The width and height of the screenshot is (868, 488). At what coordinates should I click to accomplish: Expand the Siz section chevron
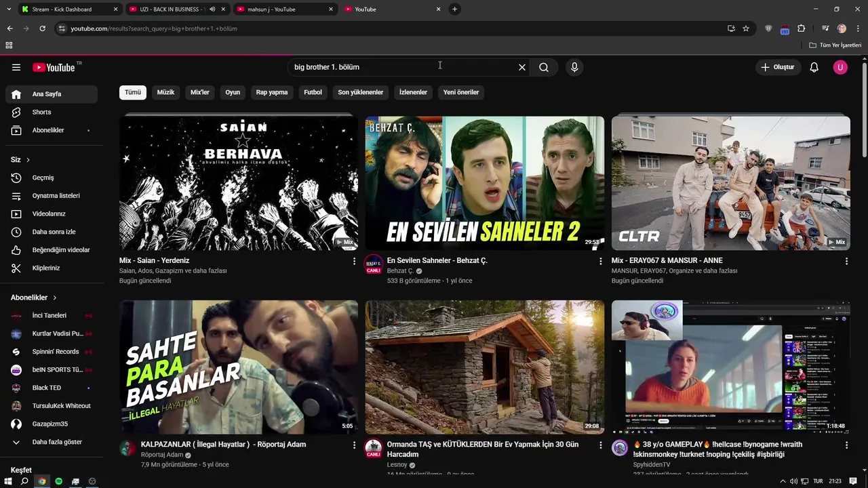[x=28, y=160]
